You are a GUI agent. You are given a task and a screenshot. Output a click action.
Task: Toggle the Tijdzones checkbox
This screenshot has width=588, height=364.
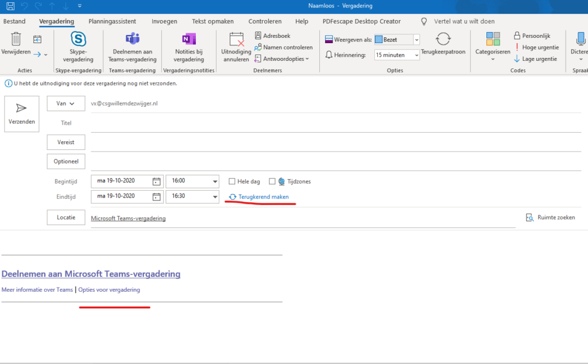click(x=272, y=181)
